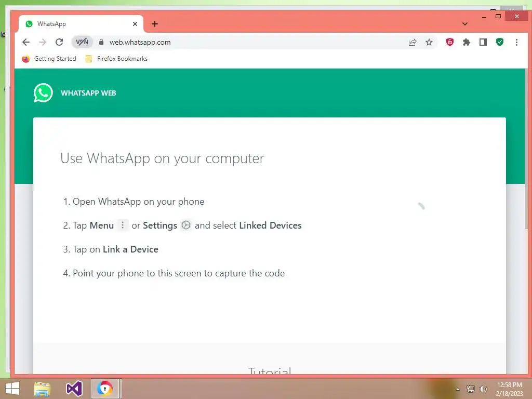Select the WhatsApp browser tab
The width and height of the screenshot is (532, 399).
click(x=81, y=24)
